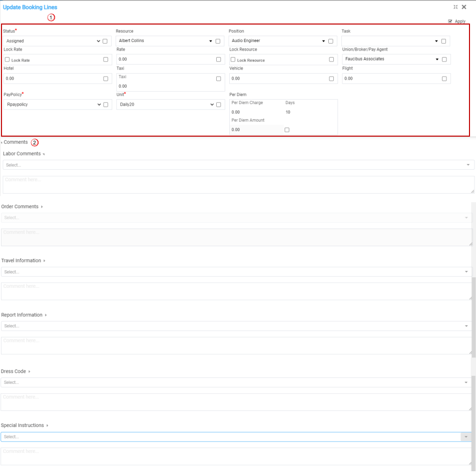Click the arrow icon beside Labor Comments

coord(44,154)
